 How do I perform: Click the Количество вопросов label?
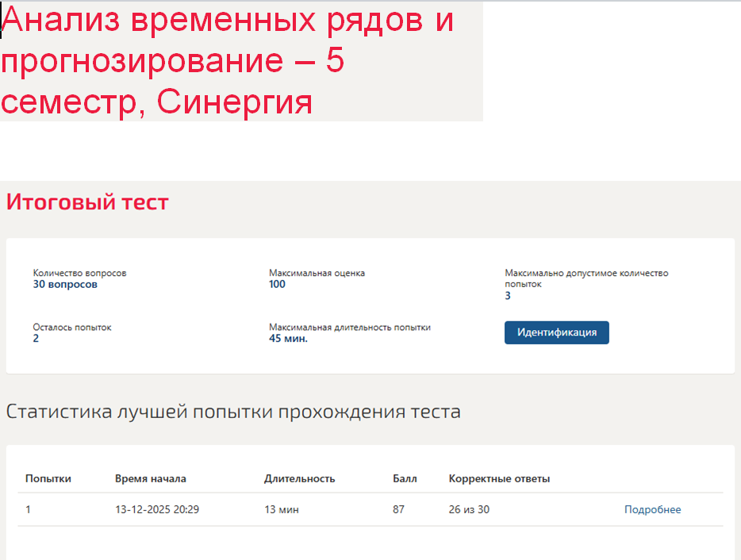79,273
